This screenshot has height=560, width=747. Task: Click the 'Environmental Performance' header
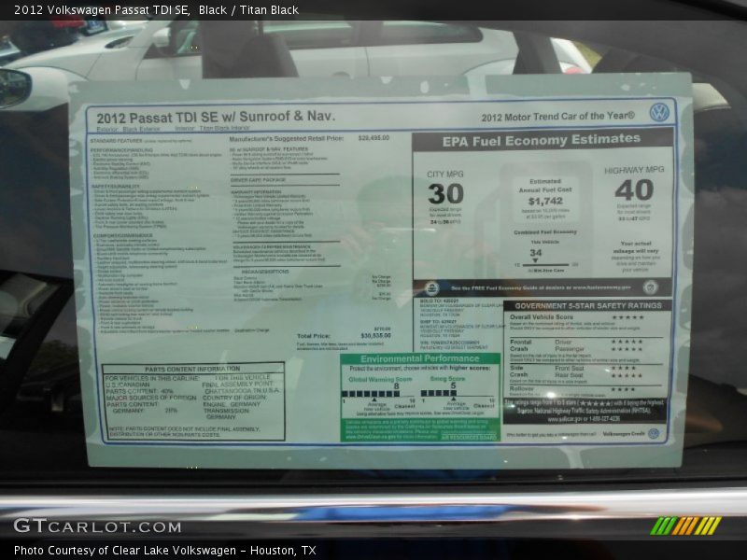tap(419, 359)
